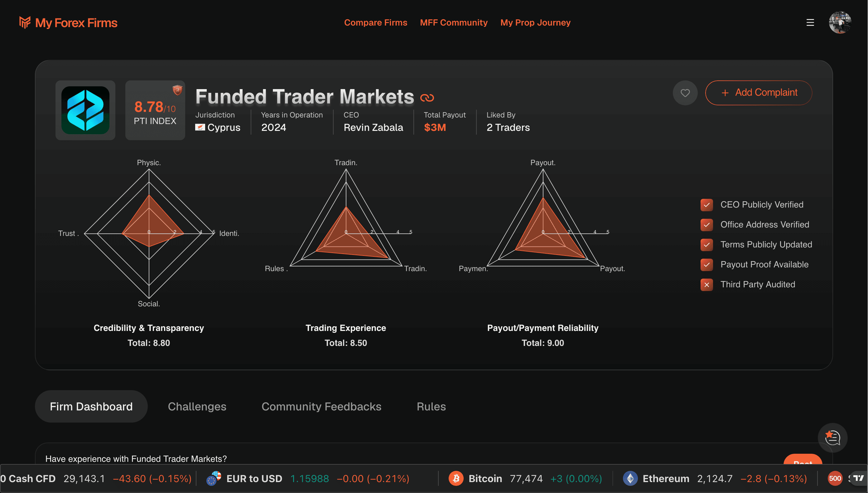Viewport: 868px width, 493px height.
Task: Click the Total: 8.50 trading score
Action: (346, 343)
